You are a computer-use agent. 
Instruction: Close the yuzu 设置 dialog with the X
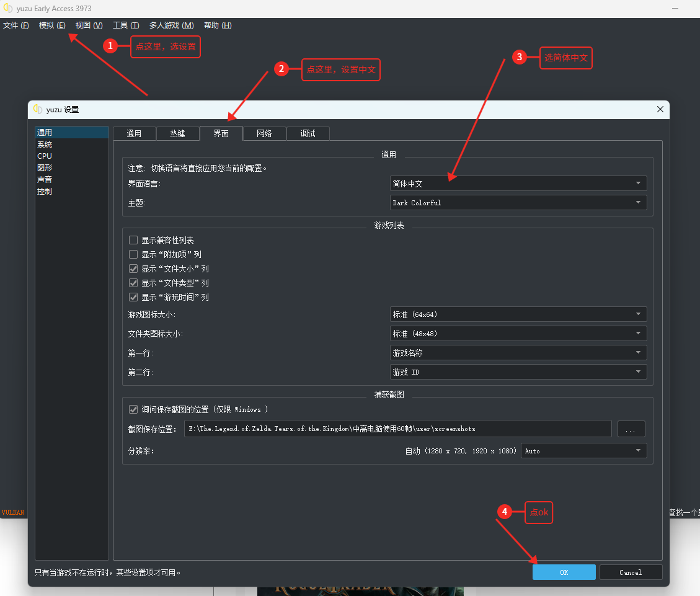(660, 109)
